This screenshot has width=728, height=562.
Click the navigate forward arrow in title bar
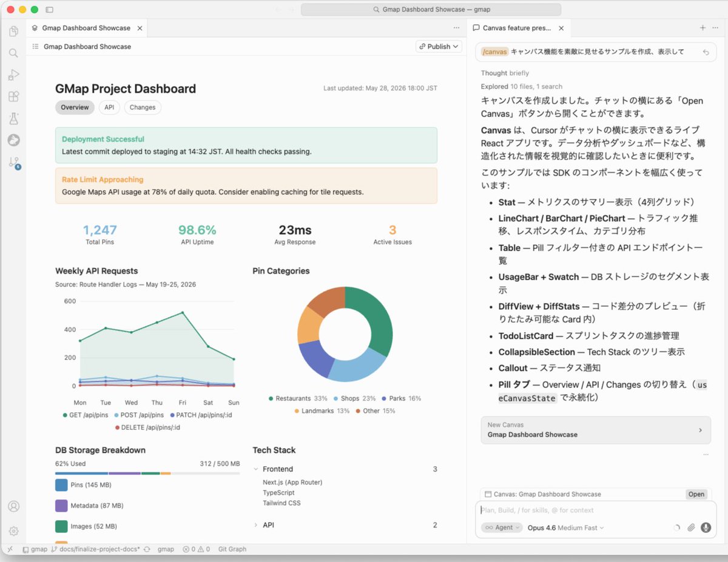coord(291,10)
